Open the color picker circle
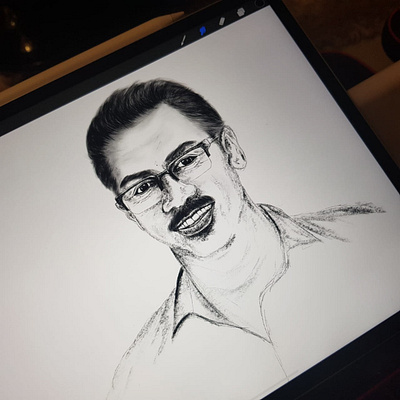The width and height of the screenshot is (400, 400). tap(260, 3)
